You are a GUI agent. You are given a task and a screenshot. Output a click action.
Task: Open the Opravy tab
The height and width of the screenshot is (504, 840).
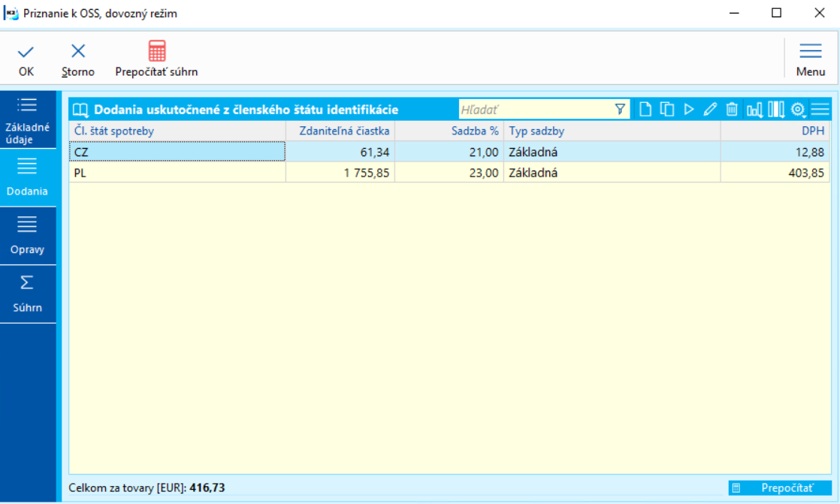pos(27,236)
